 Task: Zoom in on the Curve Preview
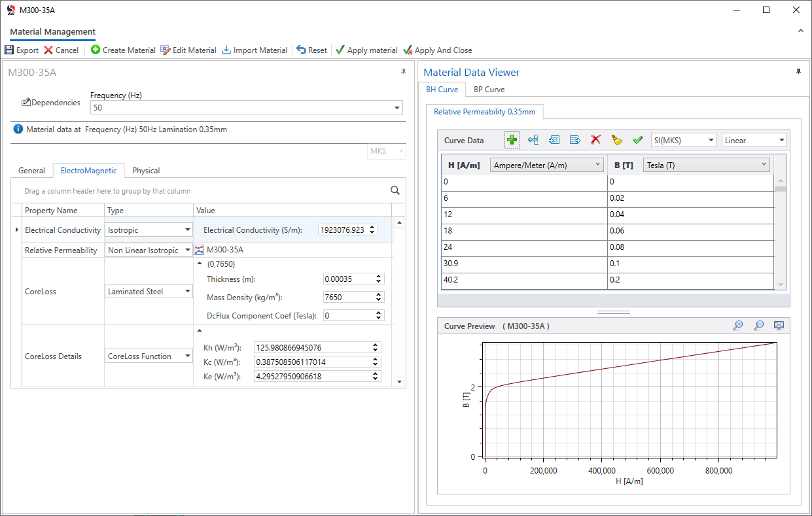[738, 326]
